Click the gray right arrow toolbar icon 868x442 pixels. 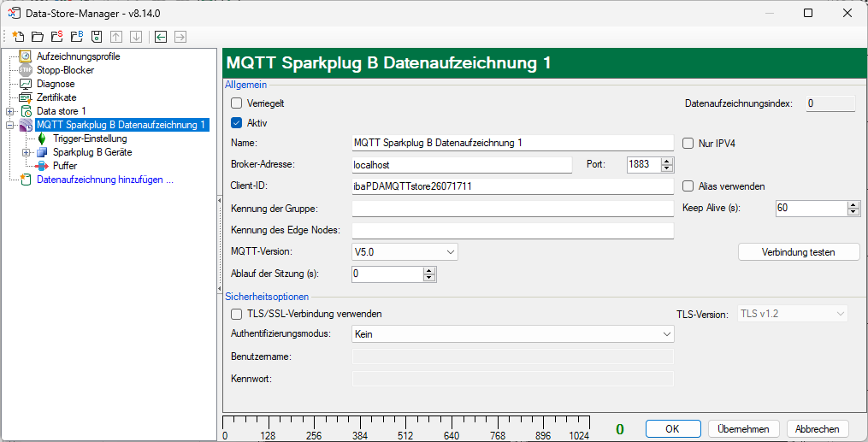tap(180, 37)
